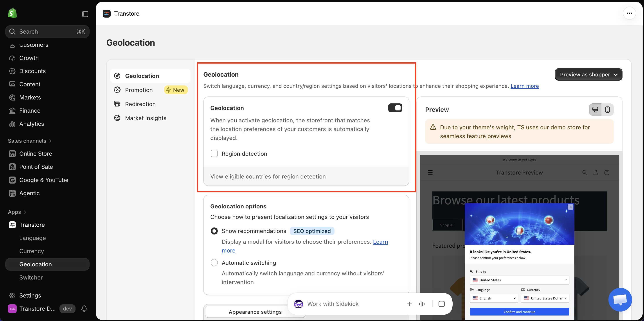
Task: Click preview store account icon
Action: pyautogui.click(x=596, y=173)
